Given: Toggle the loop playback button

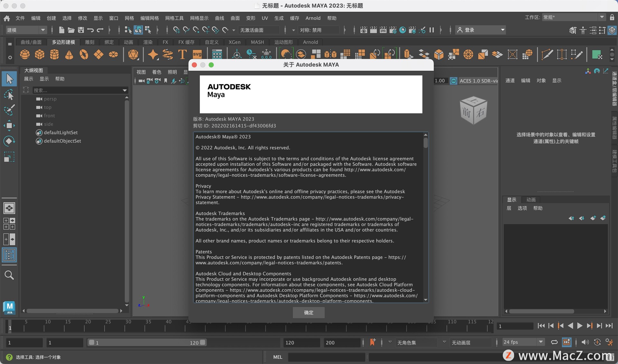Looking at the screenshot, I should pyautogui.click(x=554, y=342).
